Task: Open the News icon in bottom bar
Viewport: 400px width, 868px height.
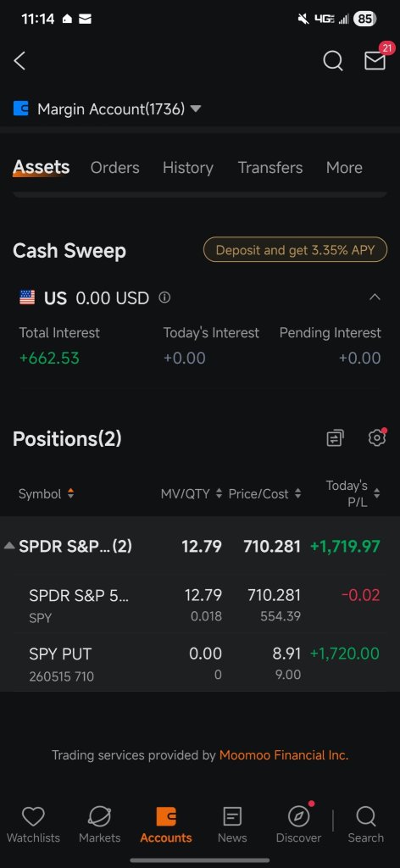Action: [x=232, y=825]
